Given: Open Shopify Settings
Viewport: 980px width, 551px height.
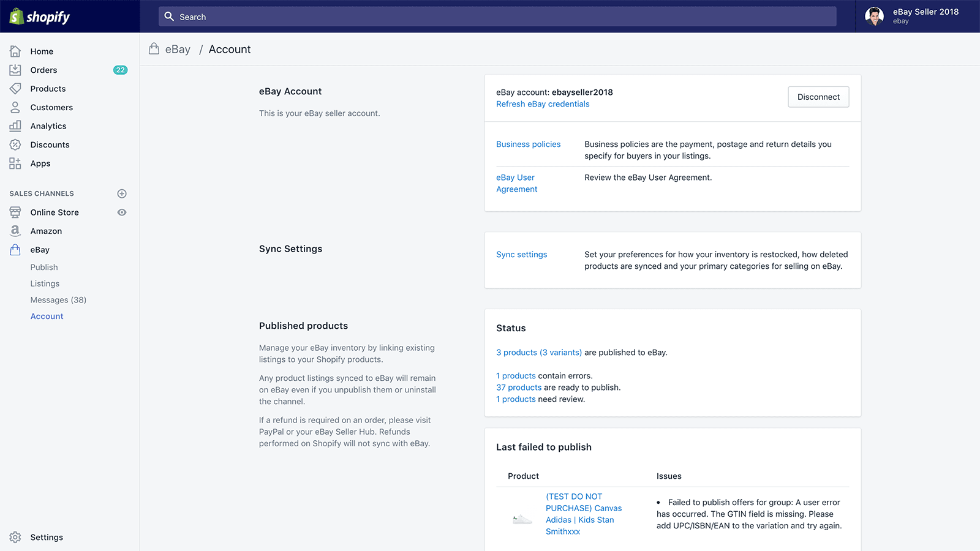Looking at the screenshot, I should click(46, 537).
